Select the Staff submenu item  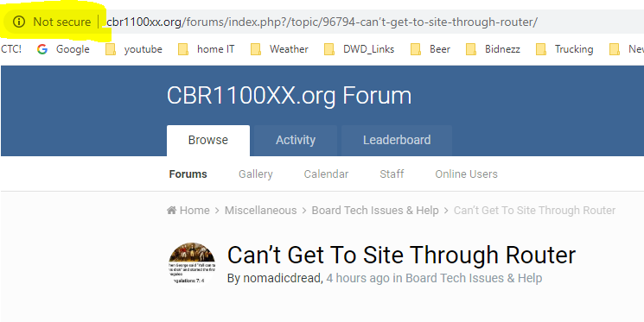pyautogui.click(x=392, y=174)
